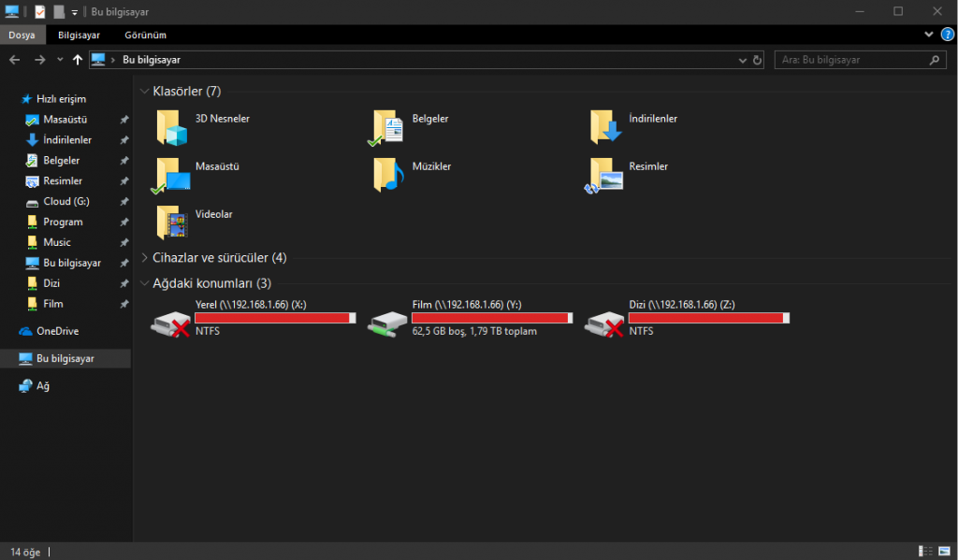Open the address bar history dropdown

[743, 60]
